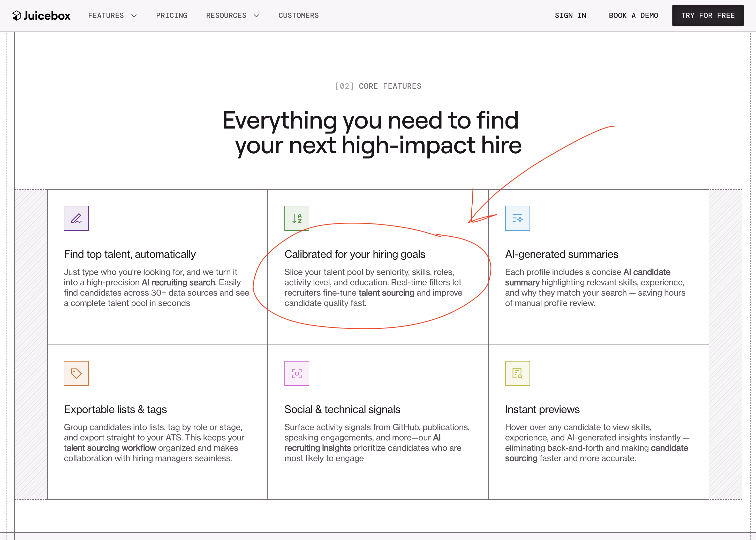This screenshot has width=756, height=540.
Task: Open the Resources menu
Action: point(226,16)
